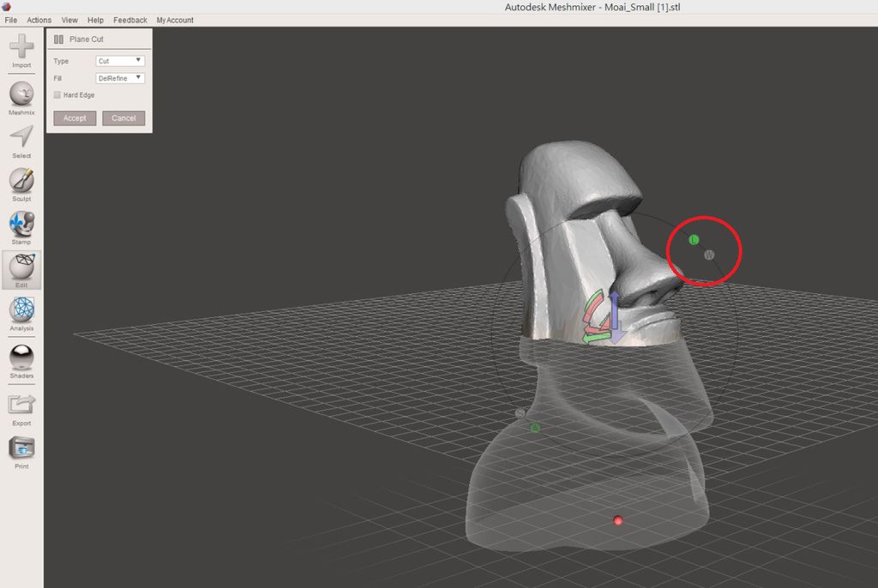This screenshot has height=588, width=878.
Task: Open the Stamp tool
Action: tap(21, 224)
